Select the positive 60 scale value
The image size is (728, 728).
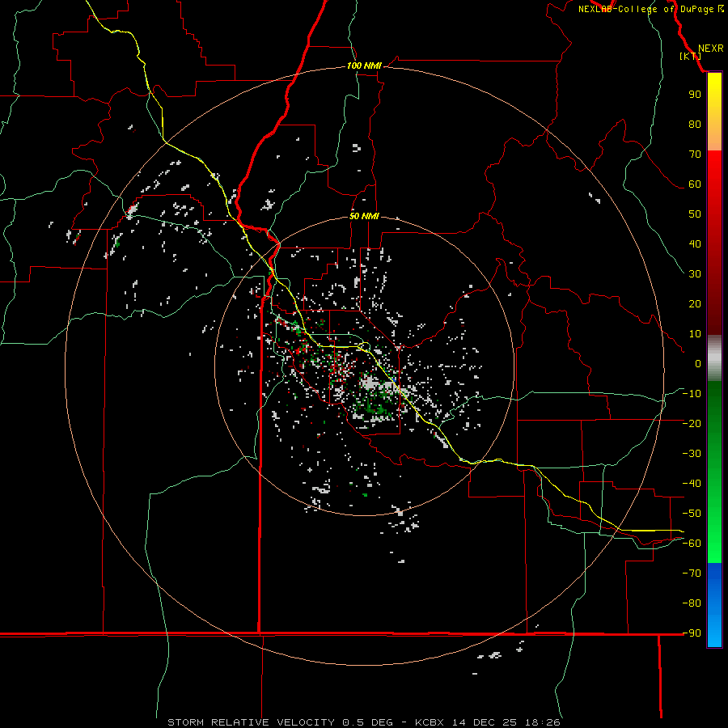[x=695, y=184]
